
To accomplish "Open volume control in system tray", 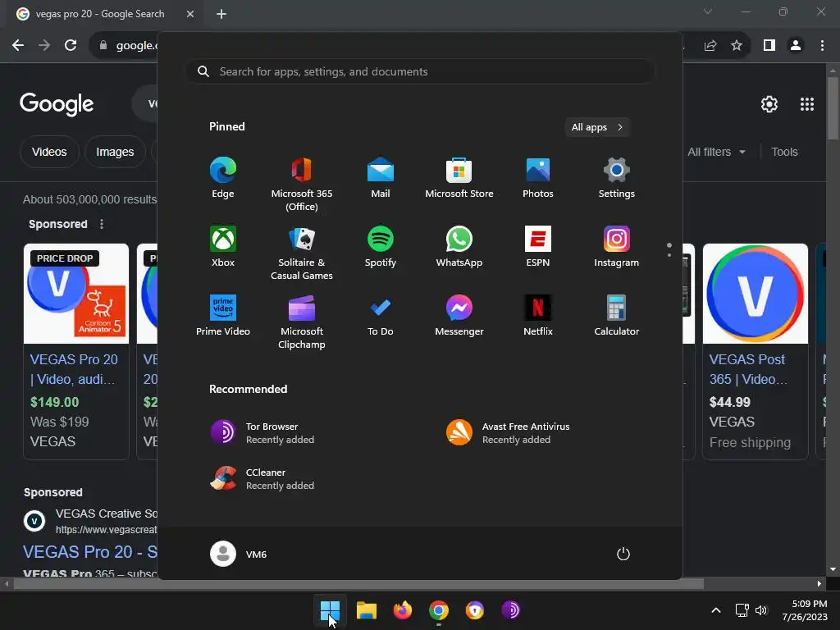I will [761, 610].
